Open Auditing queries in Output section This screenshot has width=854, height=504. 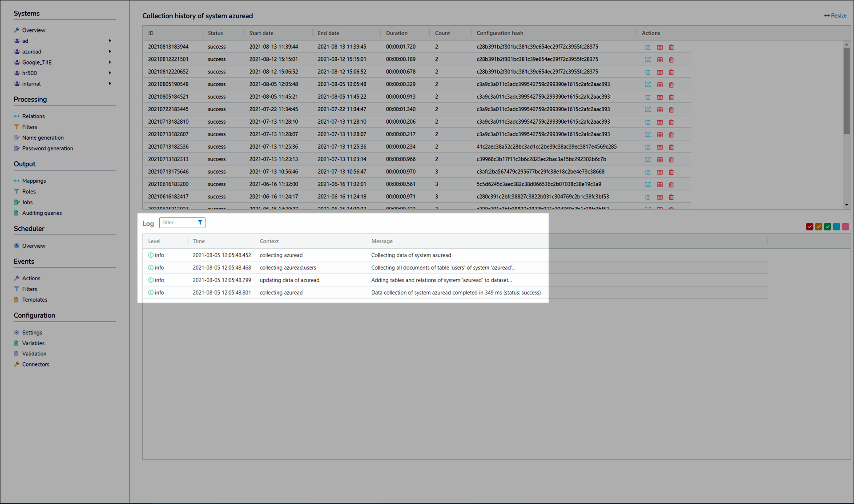point(42,213)
